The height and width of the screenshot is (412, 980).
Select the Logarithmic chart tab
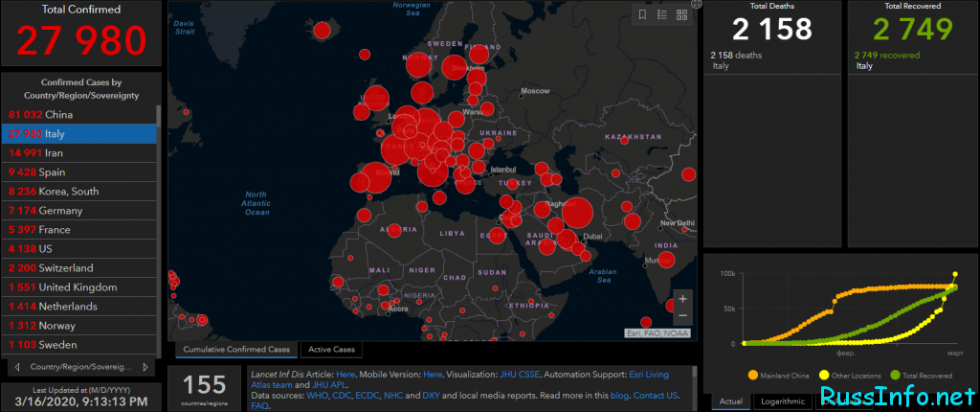coord(782,401)
